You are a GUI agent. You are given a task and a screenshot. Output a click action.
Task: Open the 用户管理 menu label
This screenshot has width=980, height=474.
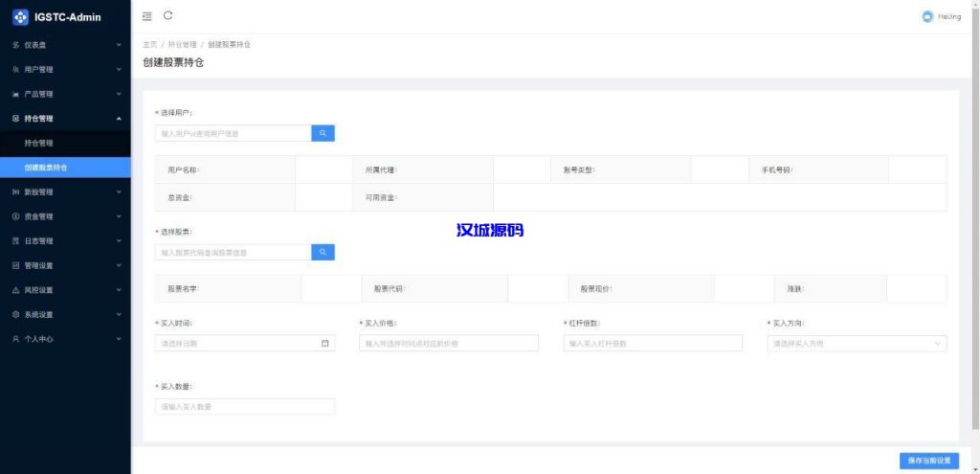click(x=38, y=69)
